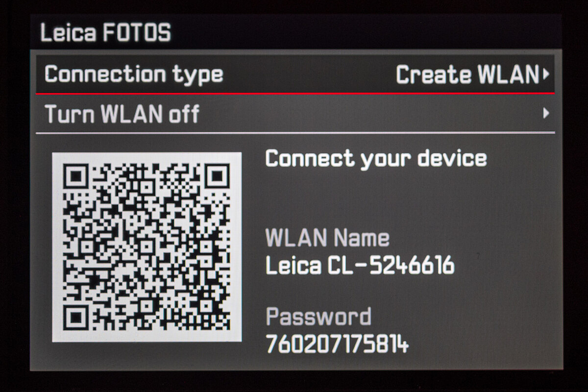Screen dimensions: 588x392
Task: Choose the Create WLAN value
Action: [x=467, y=75]
